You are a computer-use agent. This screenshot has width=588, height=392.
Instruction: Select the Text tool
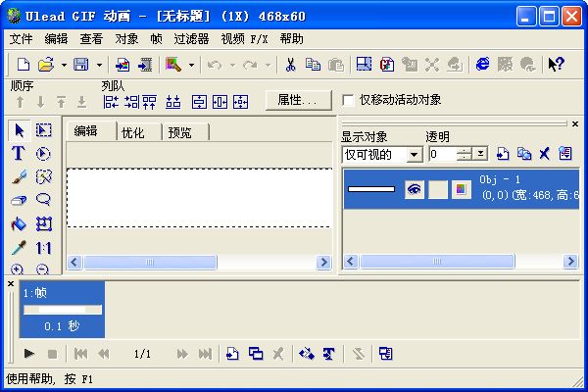[x=18, y=153]
